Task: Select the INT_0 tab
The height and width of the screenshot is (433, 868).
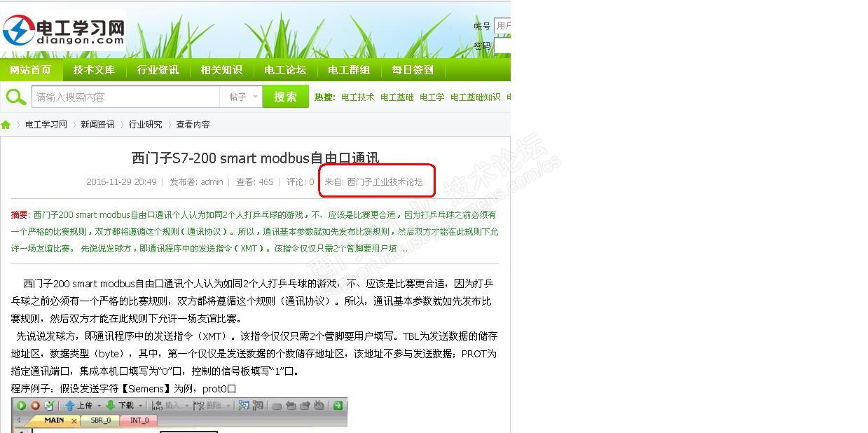Action: pos(139,420)
